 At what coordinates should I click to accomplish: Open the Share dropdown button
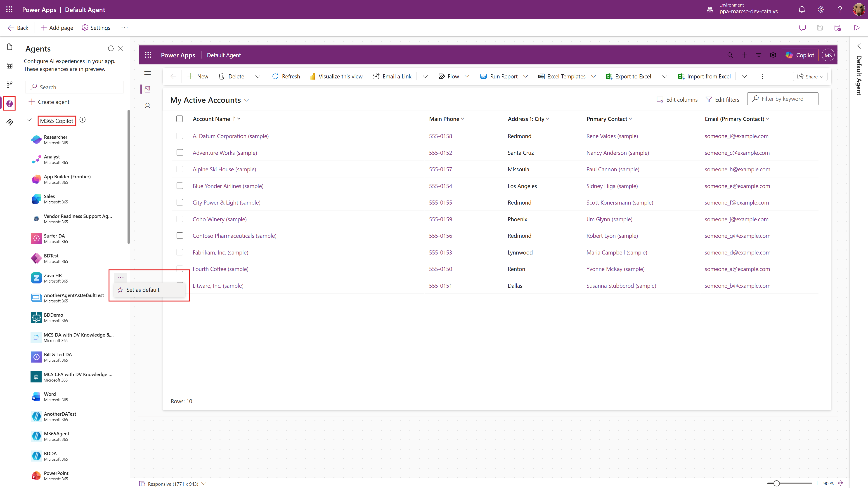[810, 76]
